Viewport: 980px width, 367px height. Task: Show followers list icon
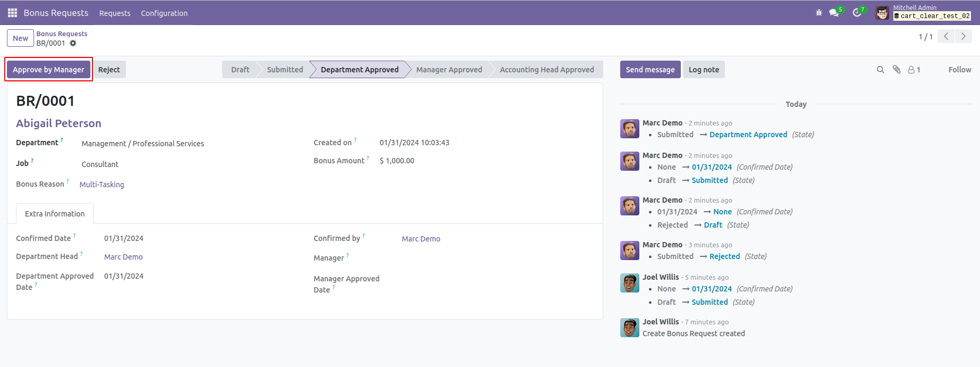point(914,70)
